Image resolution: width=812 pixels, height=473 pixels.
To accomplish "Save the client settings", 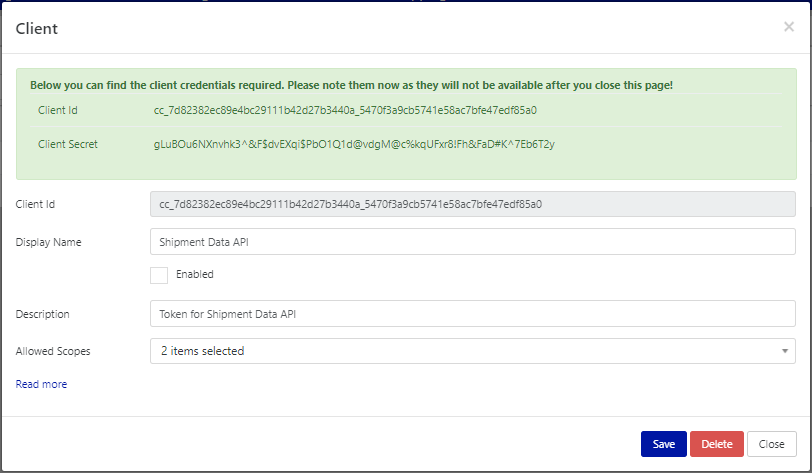I will [664, 444].
